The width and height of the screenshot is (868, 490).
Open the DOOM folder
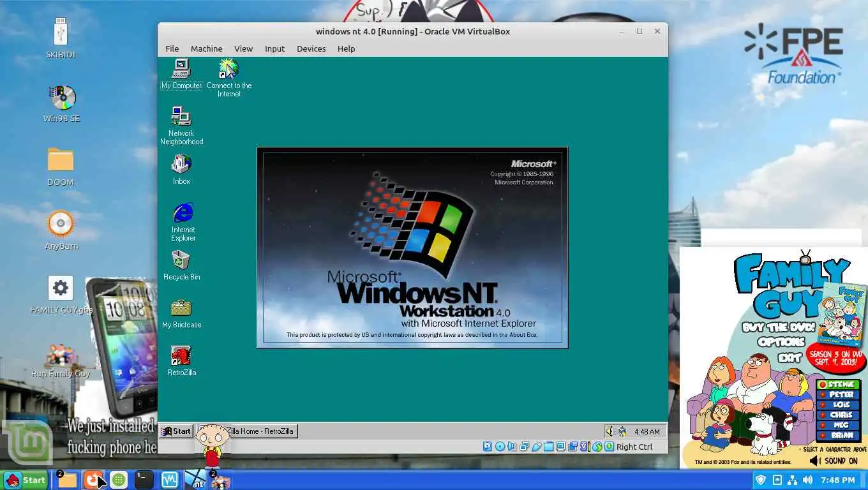(61, 167)
